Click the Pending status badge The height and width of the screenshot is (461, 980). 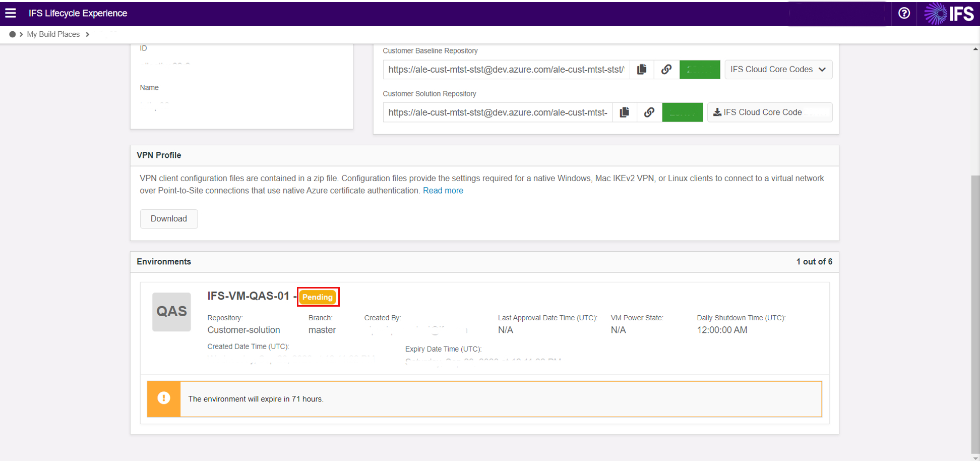[318, 297]
